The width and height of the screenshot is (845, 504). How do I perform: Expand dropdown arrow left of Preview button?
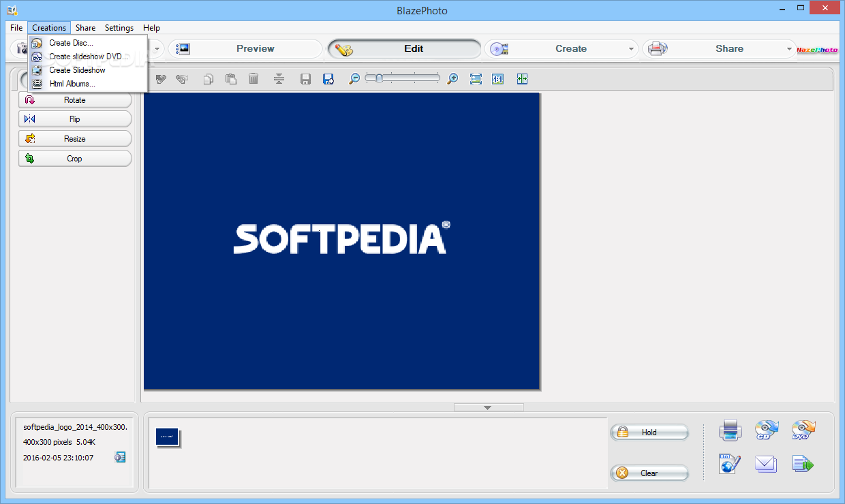(x=157, y=49)
